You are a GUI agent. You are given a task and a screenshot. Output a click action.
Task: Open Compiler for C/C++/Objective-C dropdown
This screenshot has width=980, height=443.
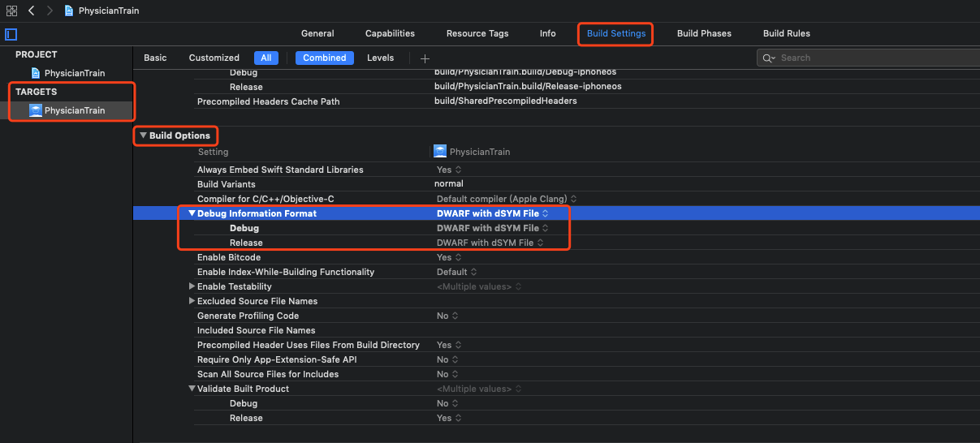tap(507, 199)
